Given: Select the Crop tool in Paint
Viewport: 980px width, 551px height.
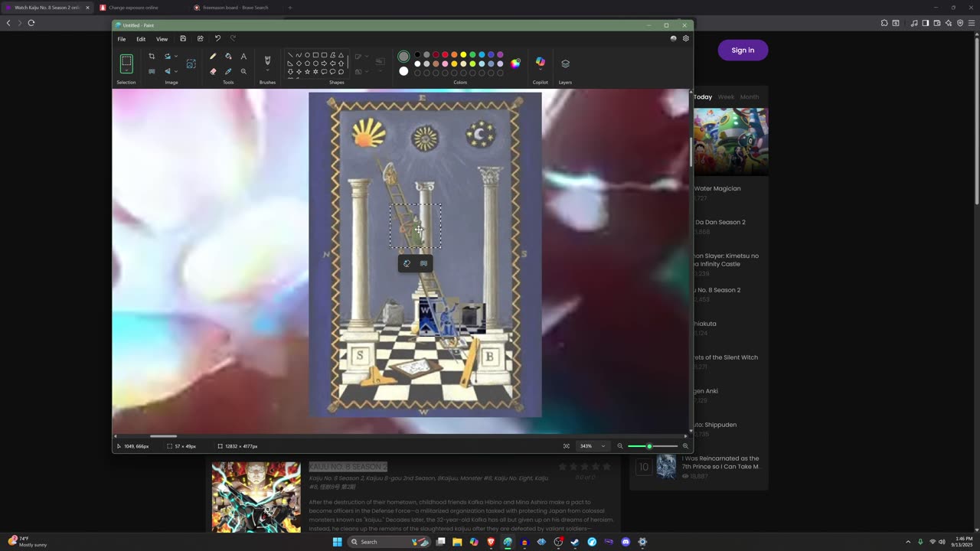Looking at the screenshot, I should click(152, 56).
